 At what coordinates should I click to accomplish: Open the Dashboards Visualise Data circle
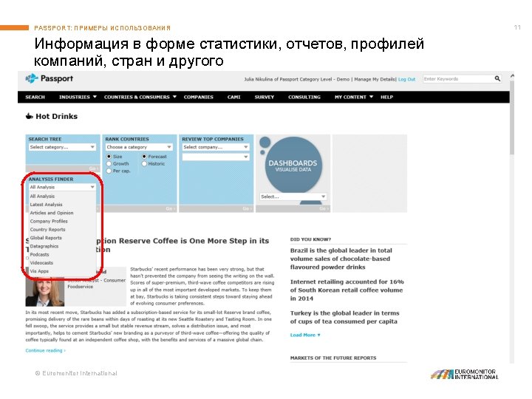[x=293, y=165]
